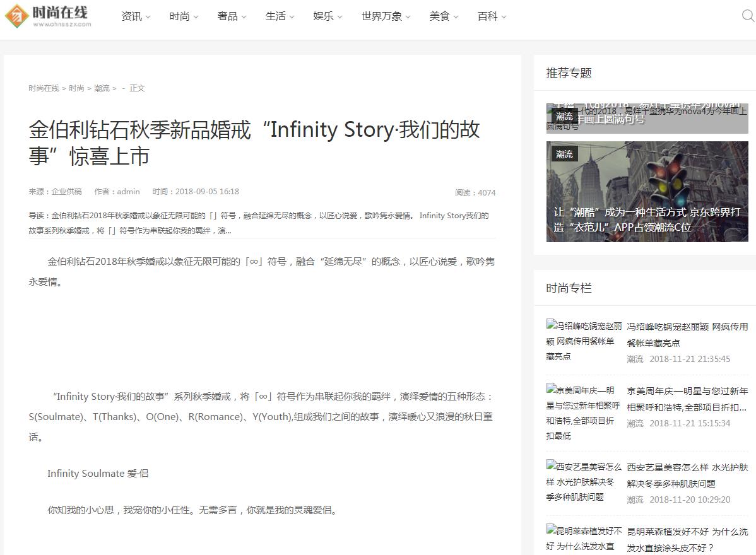Expand the 资讯 dropdown menu
Viewport: 756px width, 555px height.
tap(136, 16)
